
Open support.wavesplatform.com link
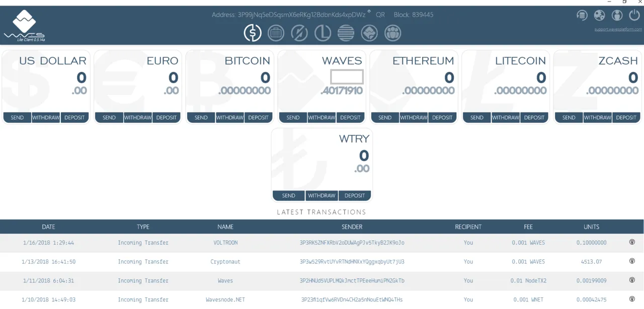coord(618,29)
